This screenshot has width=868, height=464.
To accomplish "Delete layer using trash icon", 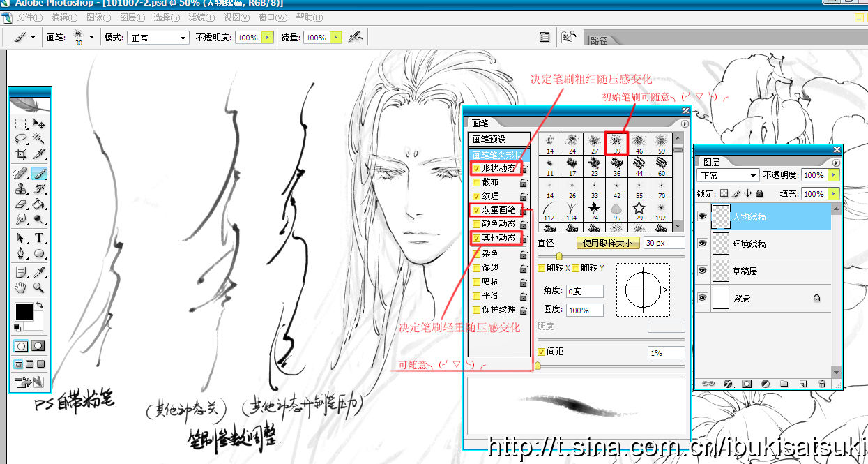I will 822,383.
